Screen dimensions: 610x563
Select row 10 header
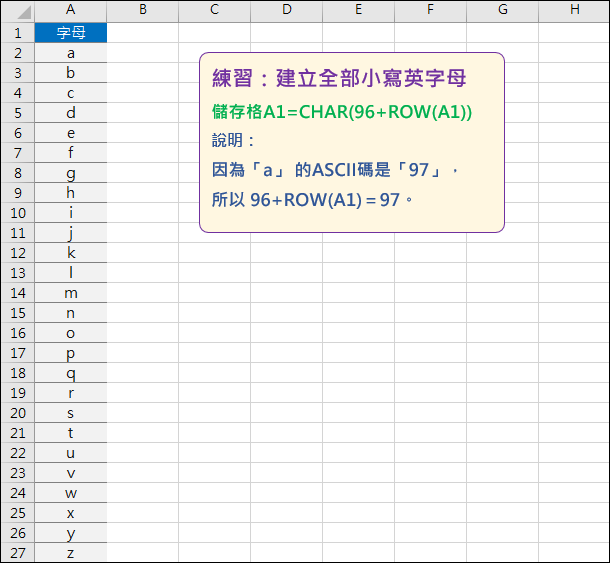(x=18, y=213)
